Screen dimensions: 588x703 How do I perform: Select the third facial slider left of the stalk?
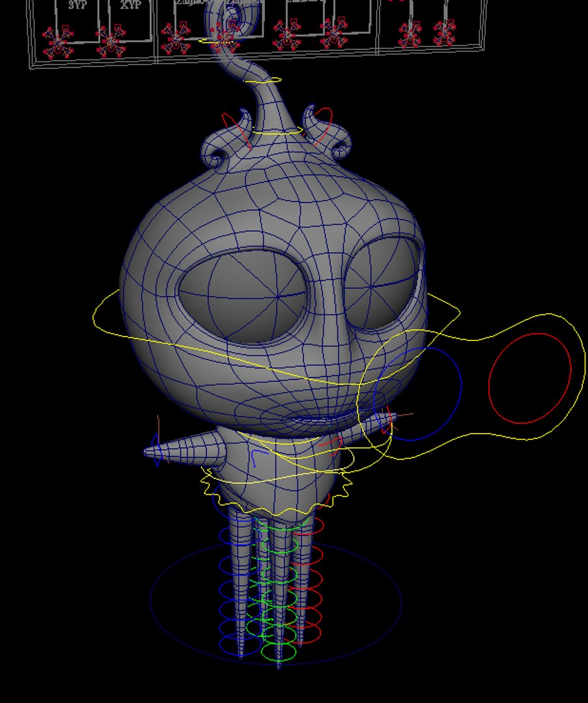(x=176, y=38)
